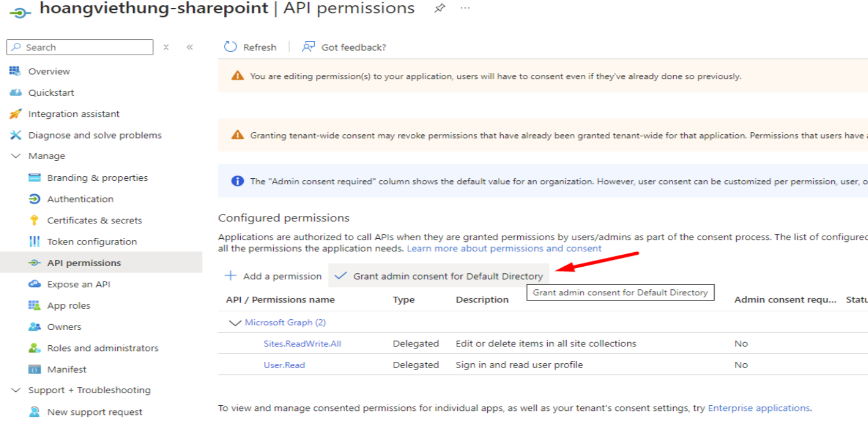Image resolution: width=868 pixels, height=430 pixels.
Task: Open User.Read permission
Action: (x=284, y=364)
